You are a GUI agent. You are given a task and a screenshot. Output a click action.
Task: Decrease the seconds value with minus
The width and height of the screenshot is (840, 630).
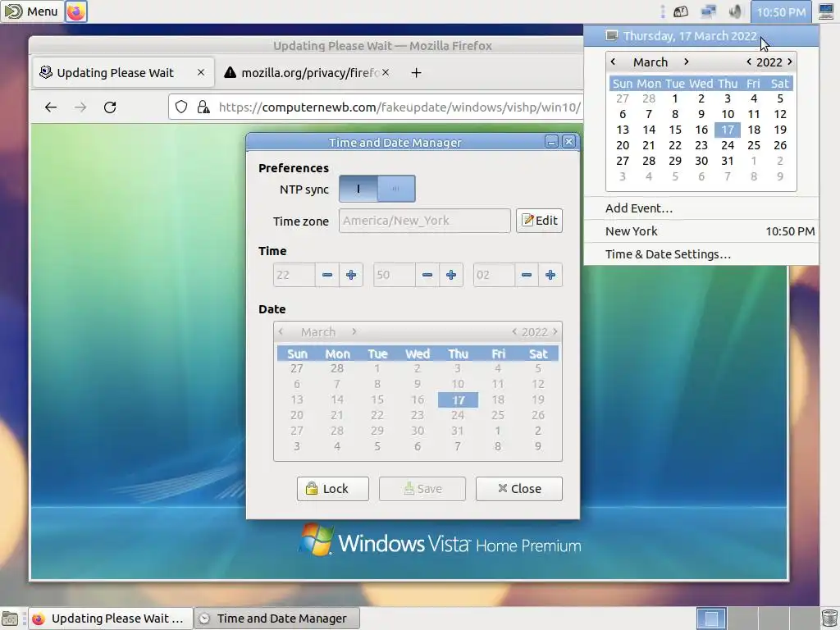point(527,275)
